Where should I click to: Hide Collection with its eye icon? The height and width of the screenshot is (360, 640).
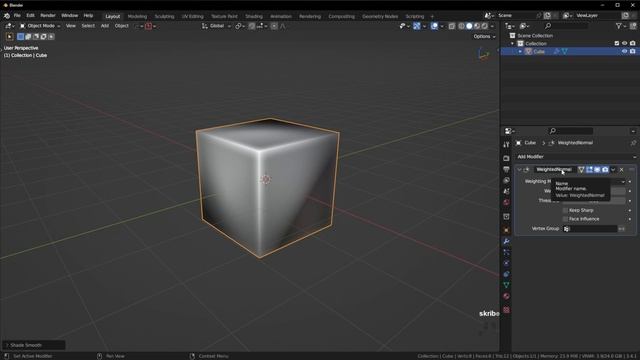(x=624, y=43)
